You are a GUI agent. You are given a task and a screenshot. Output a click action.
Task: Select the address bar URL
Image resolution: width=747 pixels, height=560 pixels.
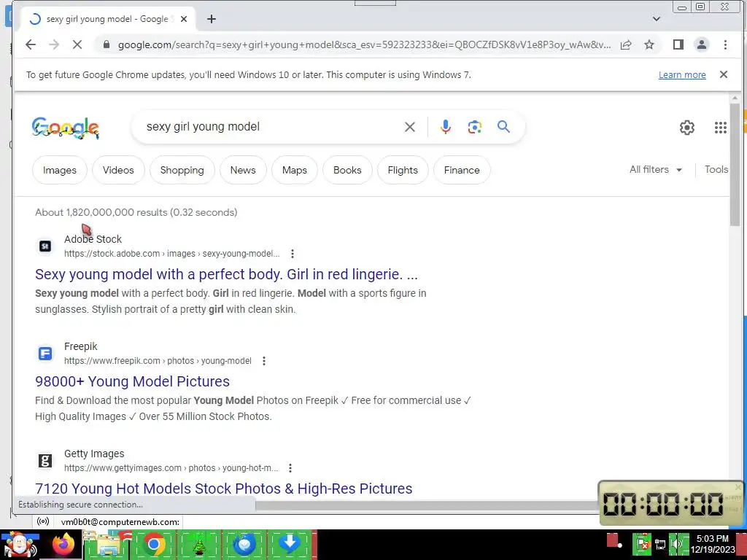(x=364, y=44)
